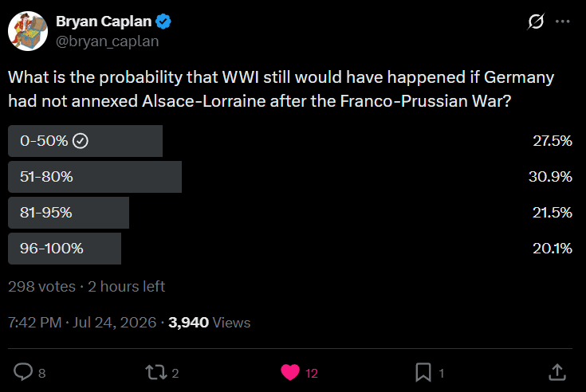Unlike the tweet with the pink heart
This screenshot has width=586, height=392.
coord(290,372)
